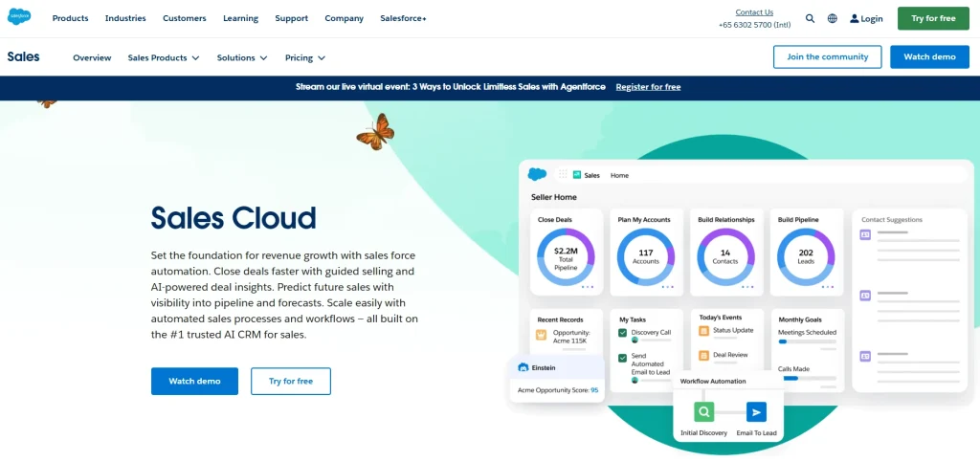
Task: Open the Salesforce+ menu item
Action: [403, 18]
